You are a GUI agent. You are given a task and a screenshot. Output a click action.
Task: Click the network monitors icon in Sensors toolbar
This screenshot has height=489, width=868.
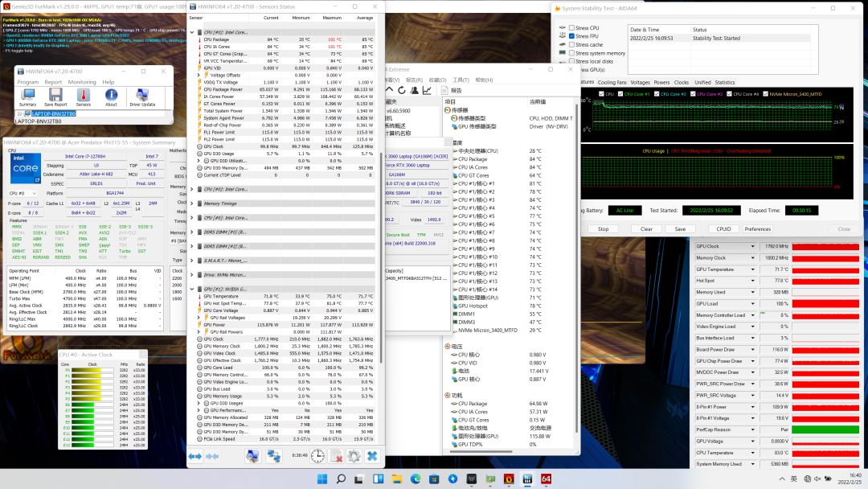(x=273, y=456)
